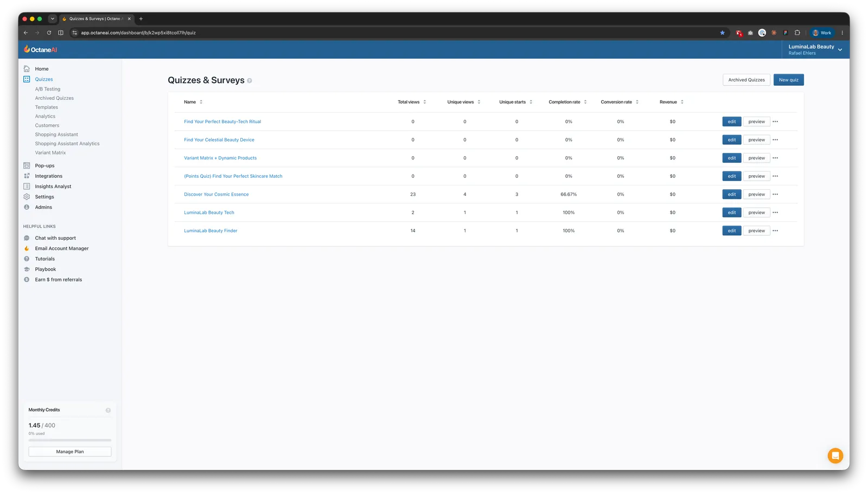
Task: Click the Integrations sidebar icon
Action: pos(27,176)
